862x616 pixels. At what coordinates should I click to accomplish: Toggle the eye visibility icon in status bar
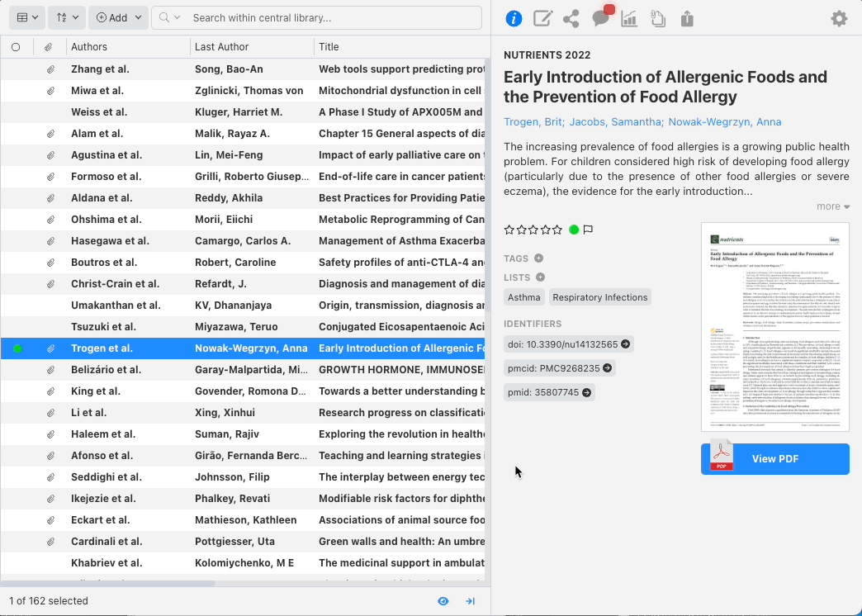coord(443,601)
